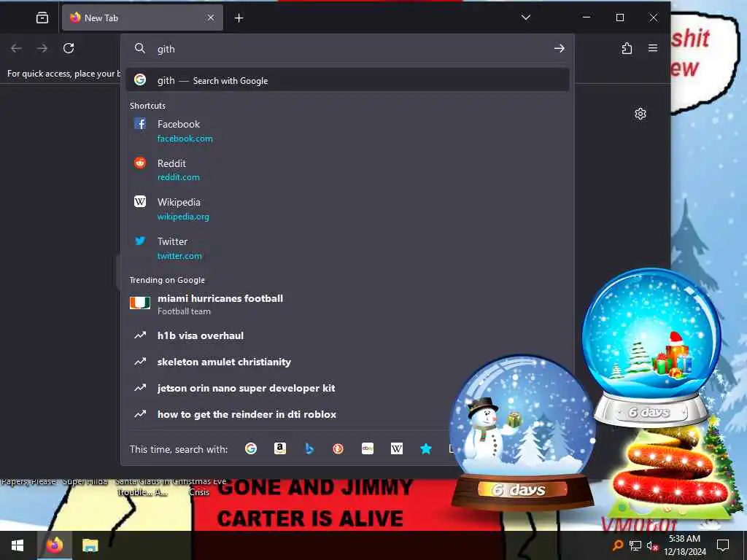Open the Reddit shortcut

[348, 170]
